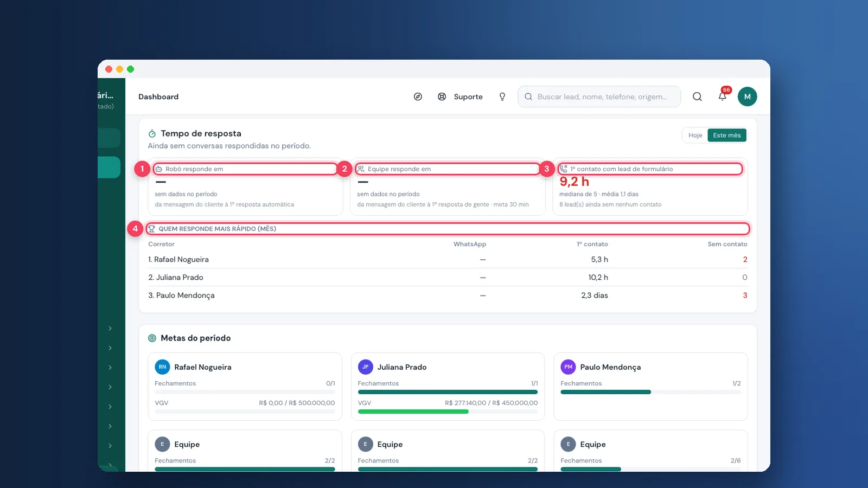The image size is (868, 488).
Task: Click the stopwatch icon beside Tempo de resposta
Action: click(x=152, y=133)
